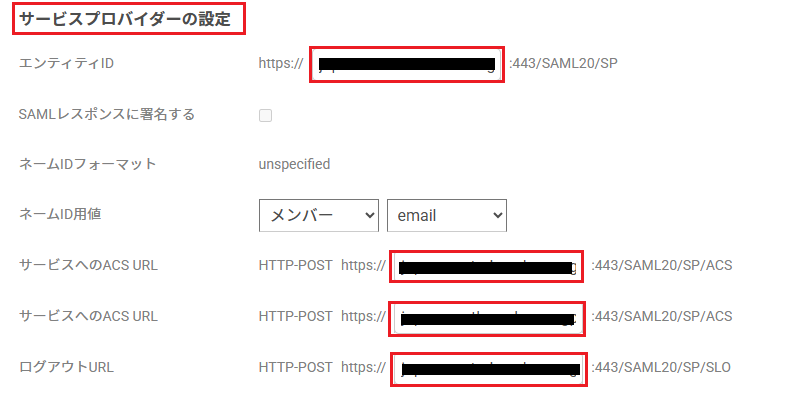Click the second サービスへのACS URL label
Viewport: 808px width, 409px height.
pyautogui.click(x=88, y=316)
